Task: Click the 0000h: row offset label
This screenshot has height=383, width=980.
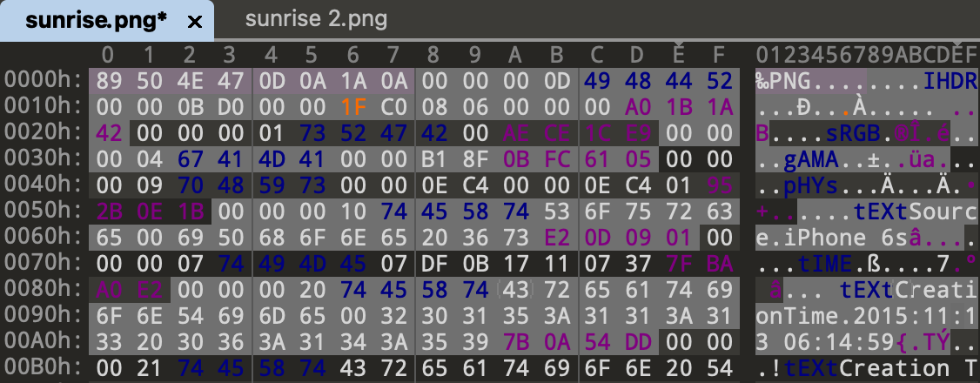Action: 44,81
